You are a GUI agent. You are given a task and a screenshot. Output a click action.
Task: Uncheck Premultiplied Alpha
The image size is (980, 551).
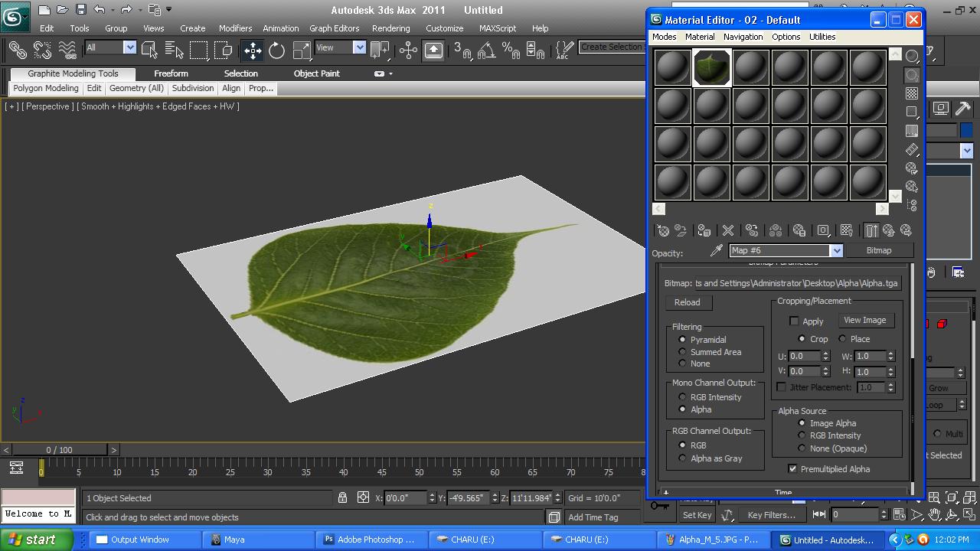792,469
